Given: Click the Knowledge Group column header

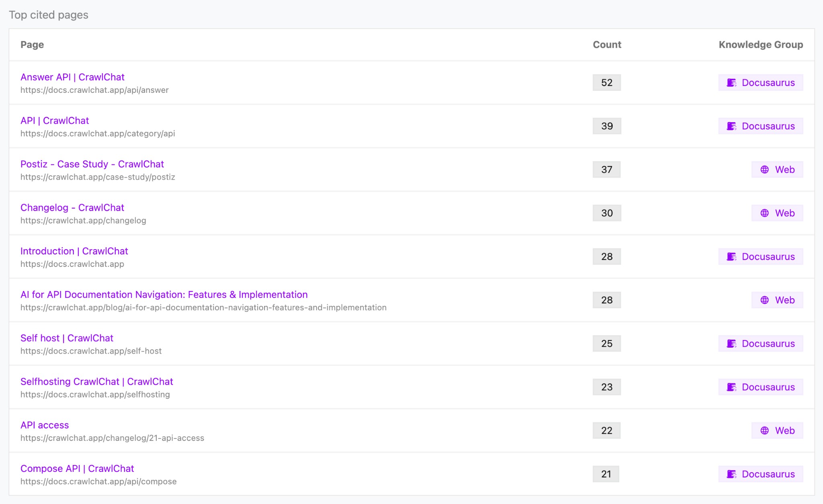Looking at the screenshot, I should (x=760, y=45).
